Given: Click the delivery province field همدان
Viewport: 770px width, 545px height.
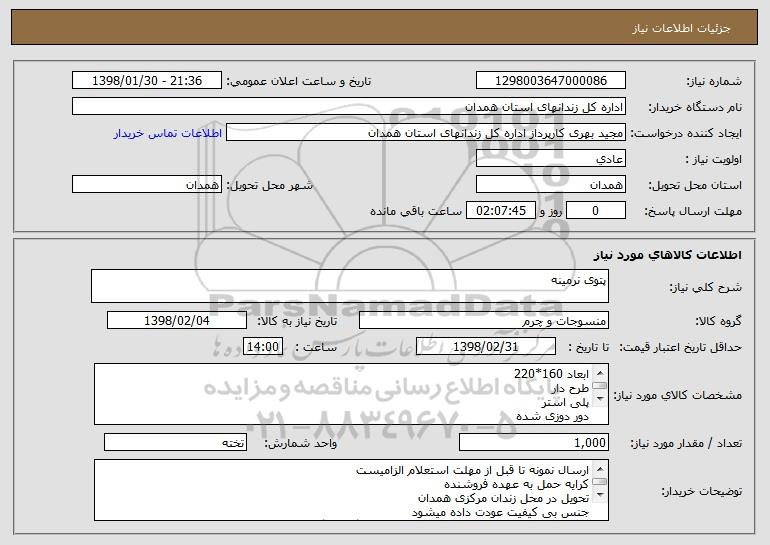Looking at the screenshot, I should [550, 185].
